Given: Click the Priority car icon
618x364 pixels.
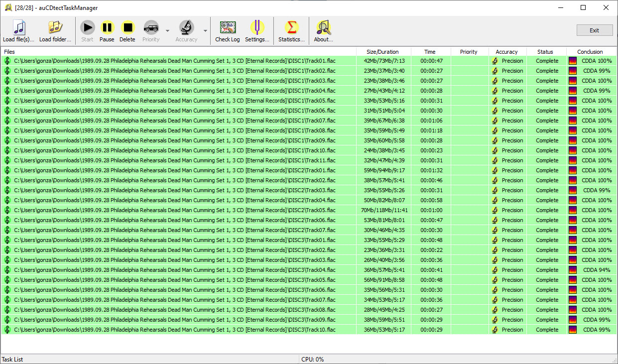Looking at the screenshot, I should point(151,27).
